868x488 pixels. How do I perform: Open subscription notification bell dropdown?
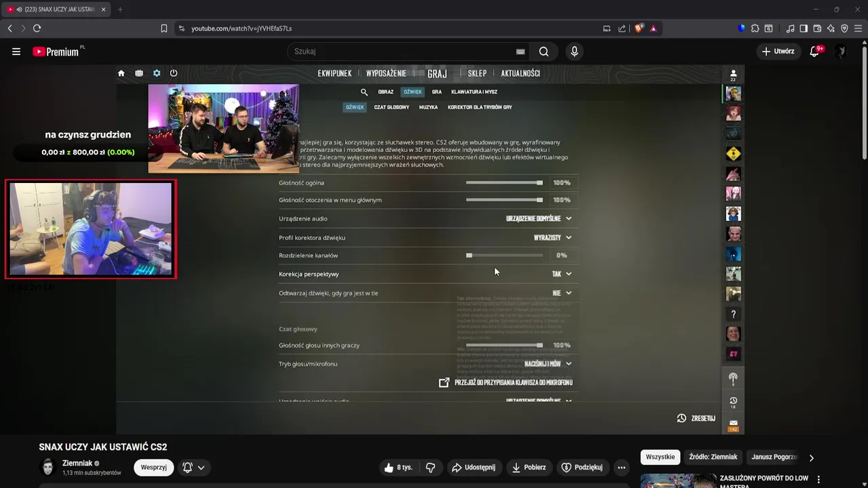point(193,467)
